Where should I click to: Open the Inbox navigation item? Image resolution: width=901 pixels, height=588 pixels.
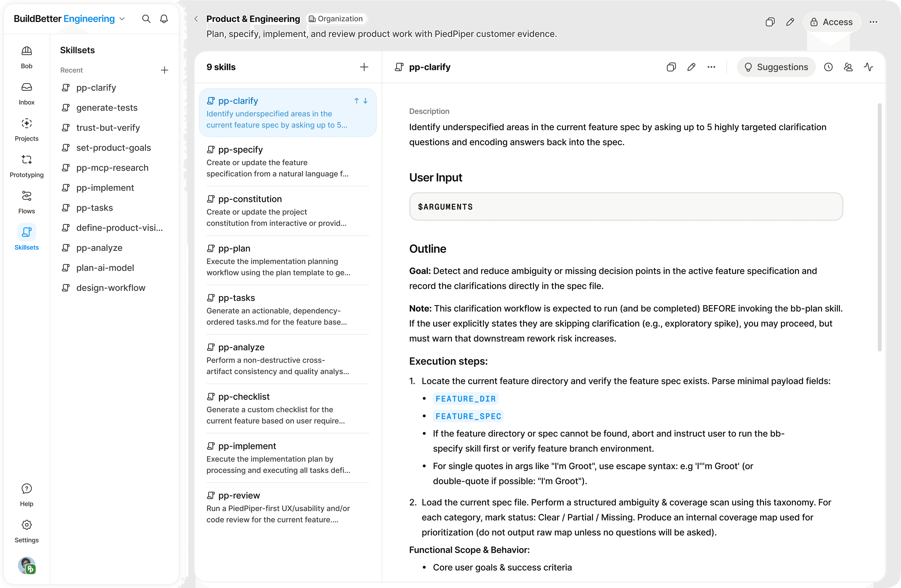pos(27,94)
